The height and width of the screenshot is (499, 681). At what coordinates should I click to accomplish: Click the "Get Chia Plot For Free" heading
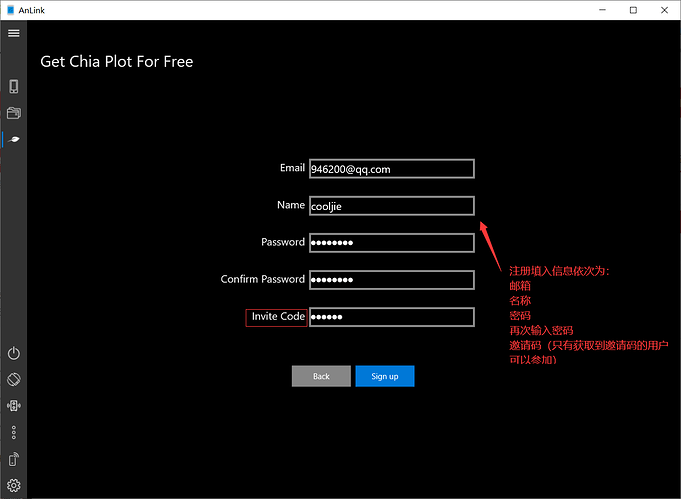tap(117, 62)
